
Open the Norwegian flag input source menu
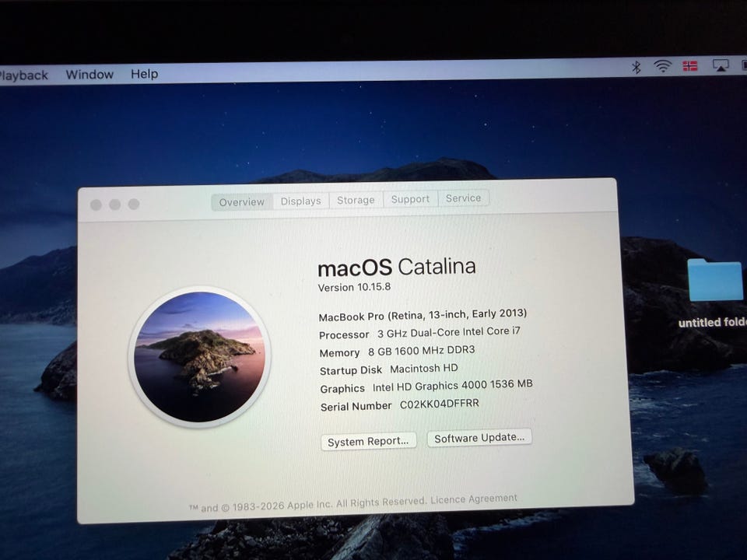690,65
